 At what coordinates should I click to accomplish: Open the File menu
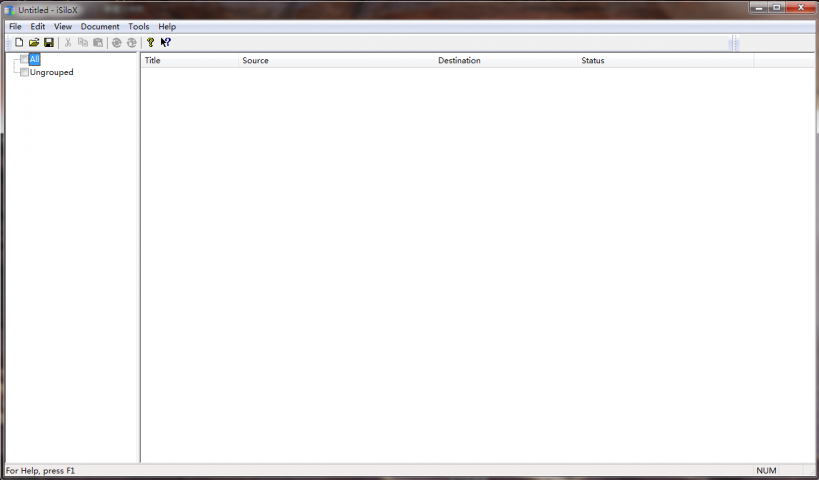pyautogui.click(x=15, y=27)
